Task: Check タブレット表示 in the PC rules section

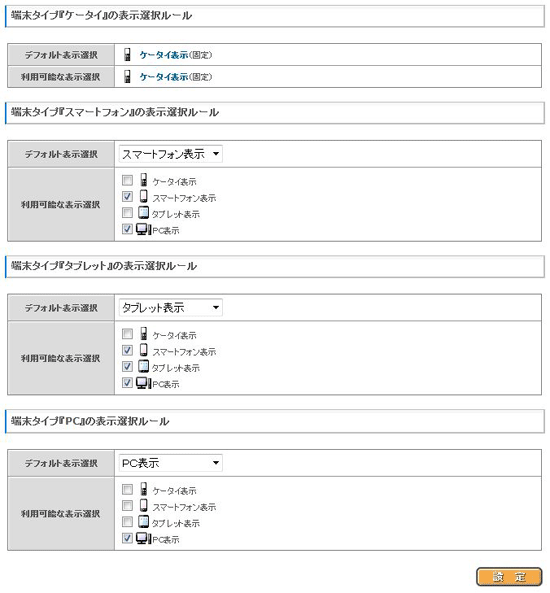Action: tap(127, 522)
